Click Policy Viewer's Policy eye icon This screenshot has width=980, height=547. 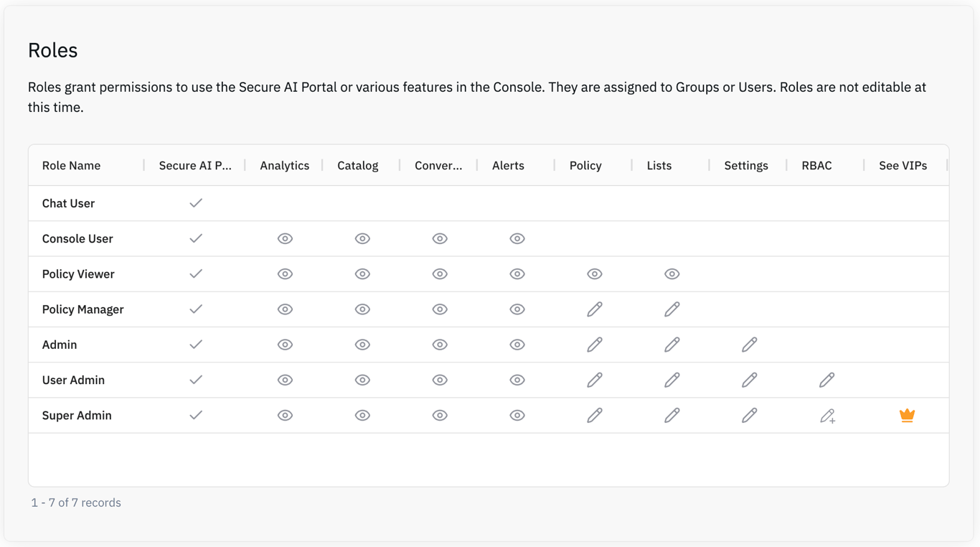tap(594, 274)
